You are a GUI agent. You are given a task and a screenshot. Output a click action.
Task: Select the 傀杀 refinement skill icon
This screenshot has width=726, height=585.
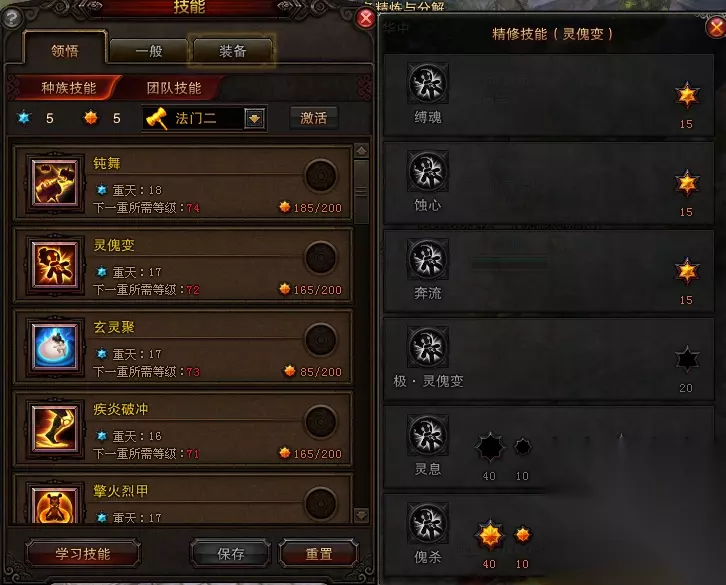point(428,523)
